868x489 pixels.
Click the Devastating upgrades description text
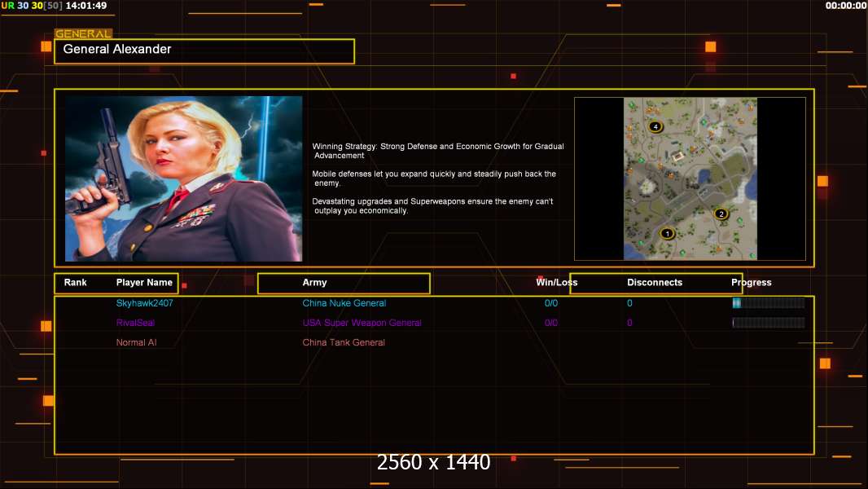coord(432,206)
